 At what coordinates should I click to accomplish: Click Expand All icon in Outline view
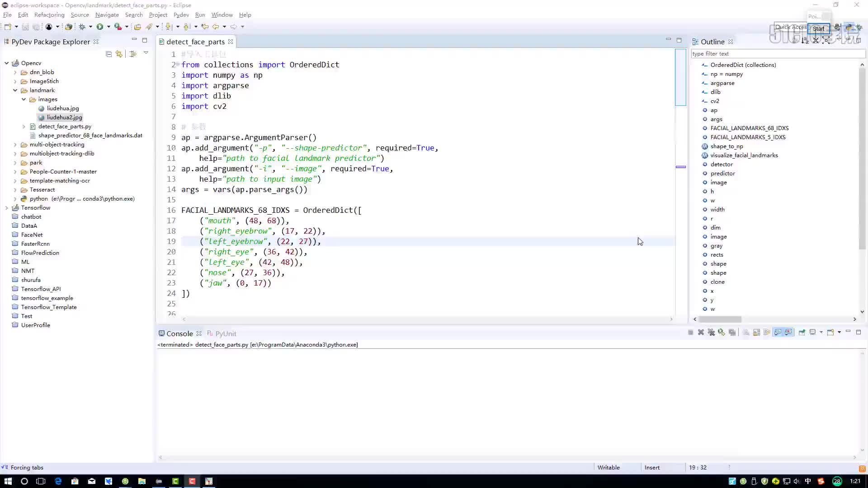826,41
